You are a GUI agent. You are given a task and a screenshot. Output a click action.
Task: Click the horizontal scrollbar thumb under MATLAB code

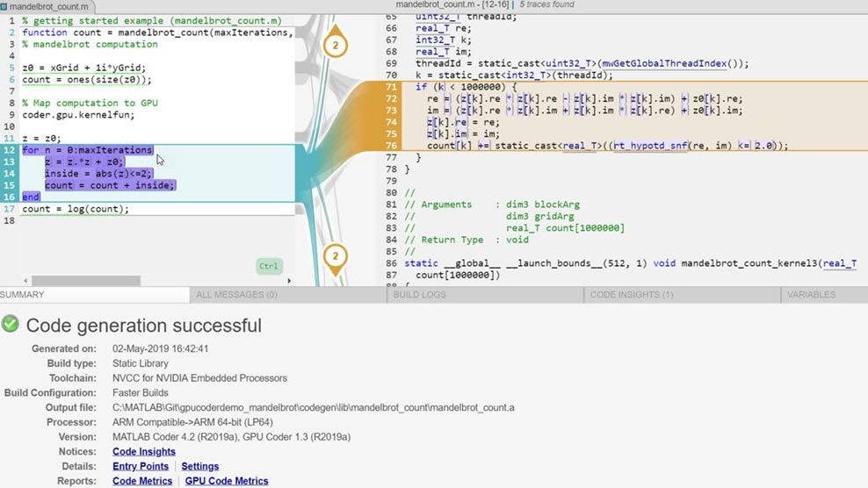coord(75,281)
